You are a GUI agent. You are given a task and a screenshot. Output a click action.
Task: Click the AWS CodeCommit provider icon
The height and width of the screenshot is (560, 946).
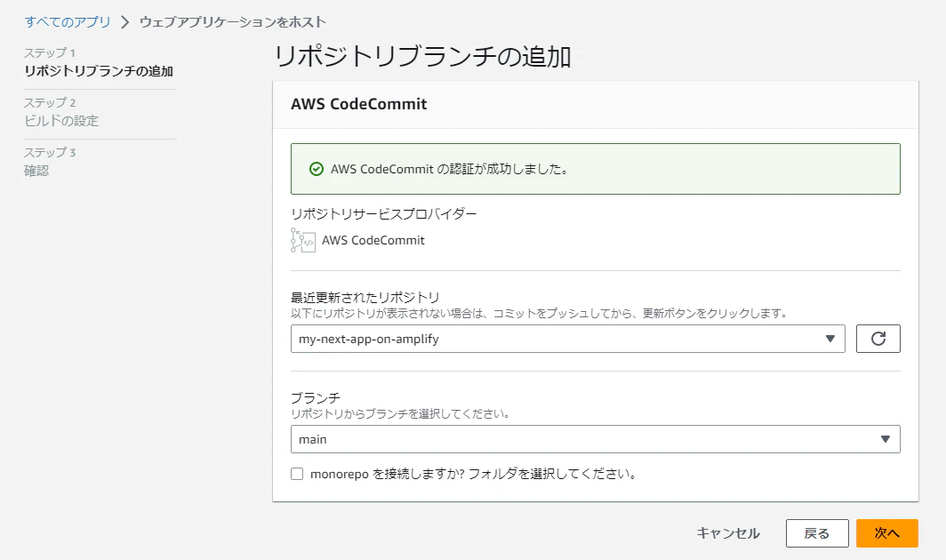coord(303,240)
